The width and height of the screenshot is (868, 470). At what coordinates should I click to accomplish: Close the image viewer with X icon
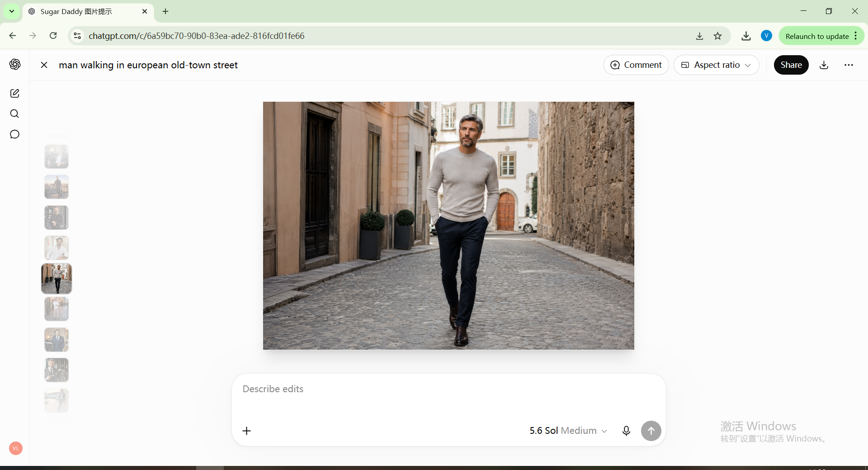coord(44,65)
